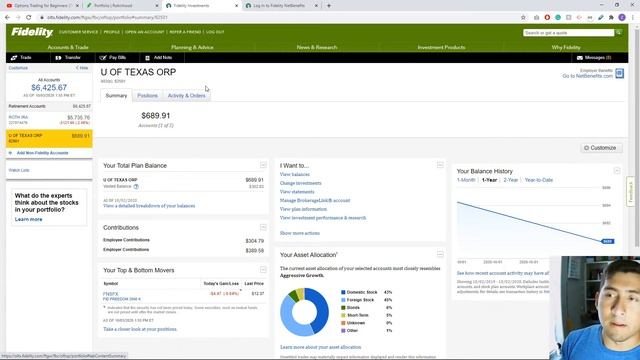The image size is (640, 360).
Task: Click Refer A Friend link
Action: coord(185,32)
